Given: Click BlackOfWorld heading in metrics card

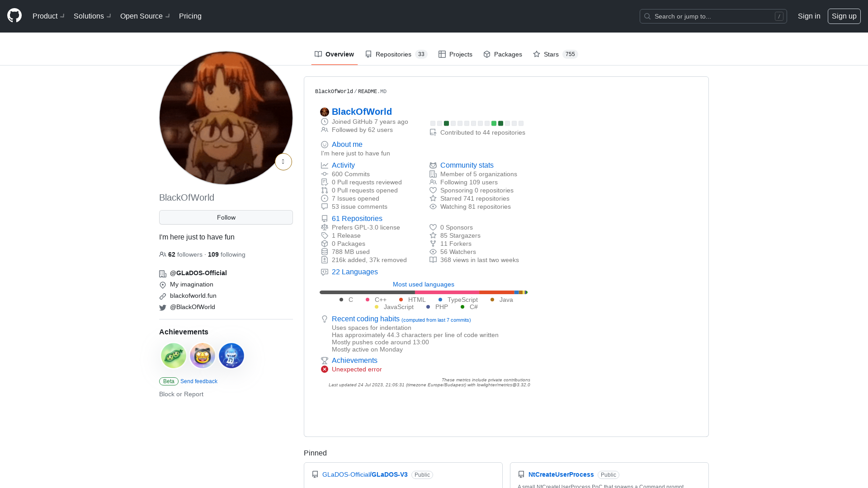Looking at the screenshot, I should (362, 112).
